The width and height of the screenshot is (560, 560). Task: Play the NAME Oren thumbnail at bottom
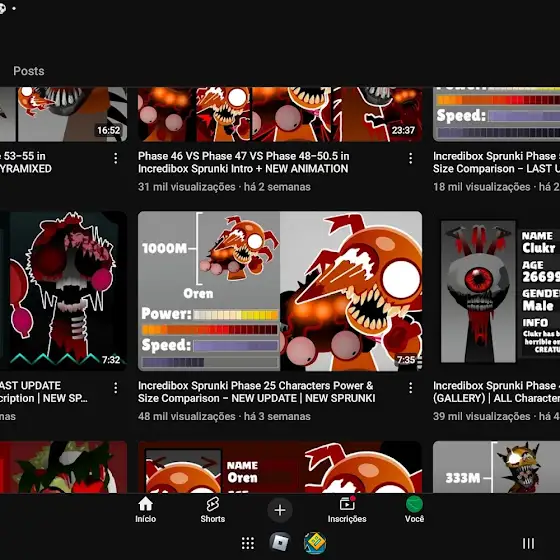click(x=280, y=467)
